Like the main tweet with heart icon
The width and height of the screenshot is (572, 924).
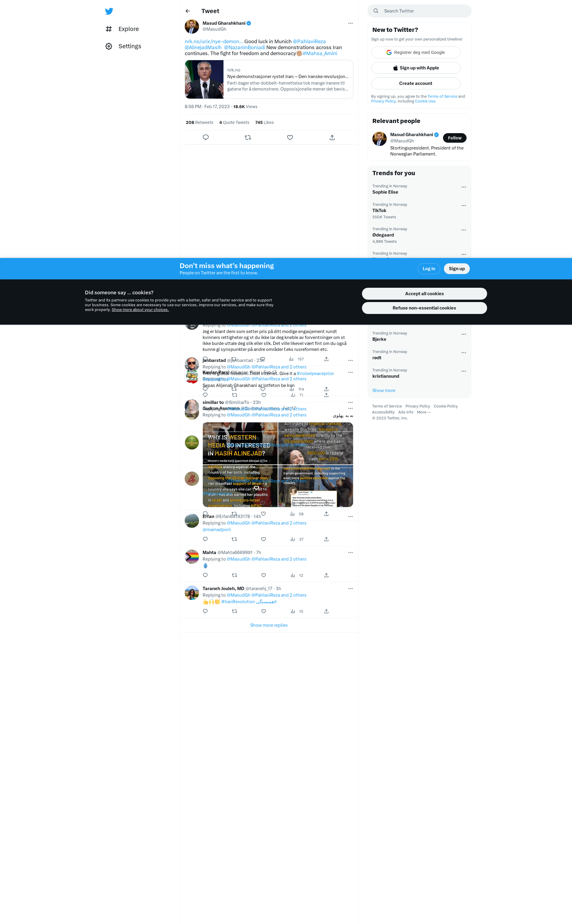(x=290, y=137)
